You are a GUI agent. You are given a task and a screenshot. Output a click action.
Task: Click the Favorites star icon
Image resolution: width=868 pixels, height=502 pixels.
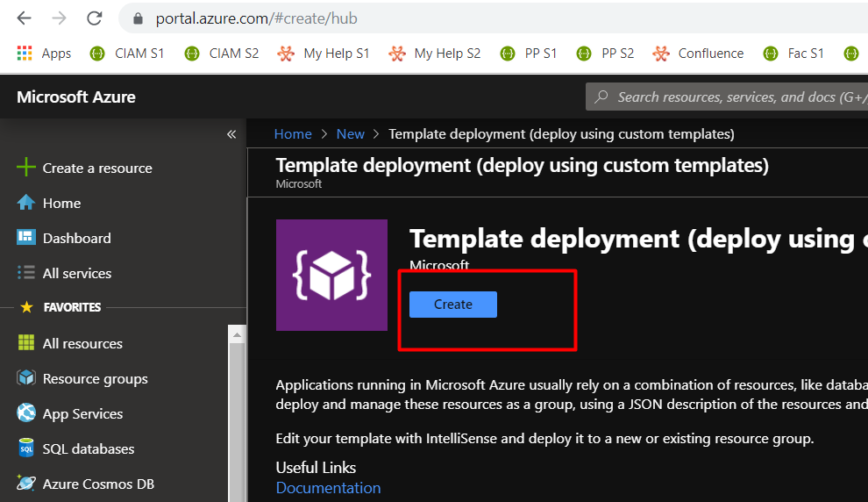point(26,307)
